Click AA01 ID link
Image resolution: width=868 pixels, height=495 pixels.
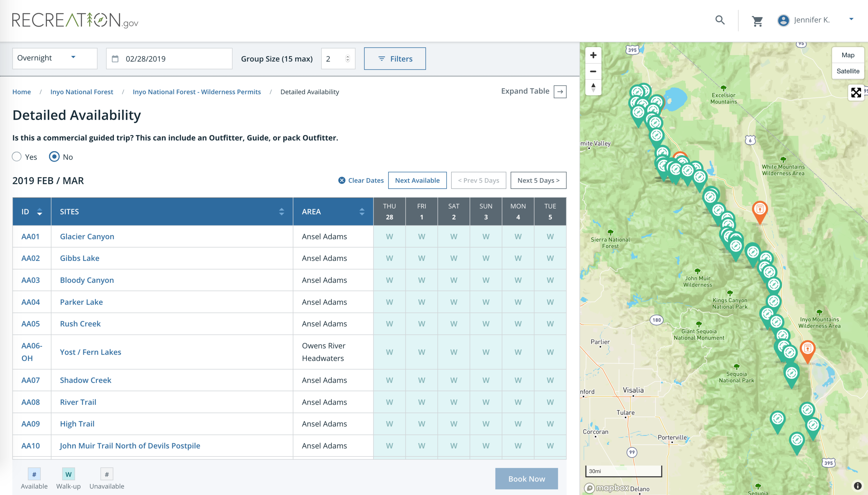tap(30, 237)
